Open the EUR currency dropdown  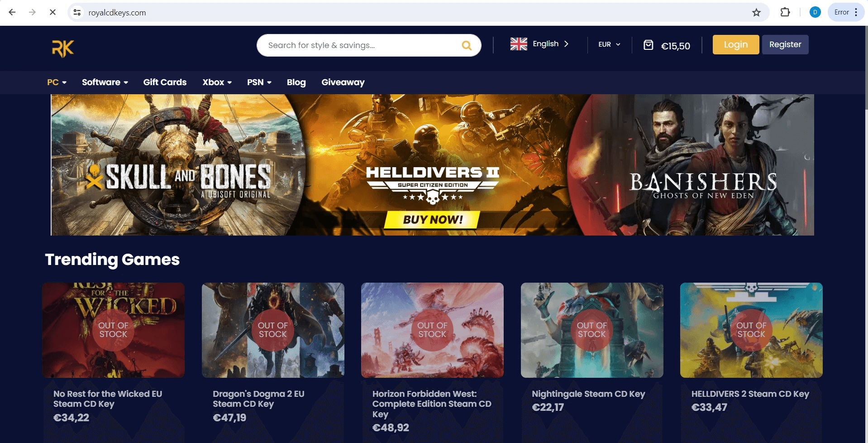coord(608,44)
